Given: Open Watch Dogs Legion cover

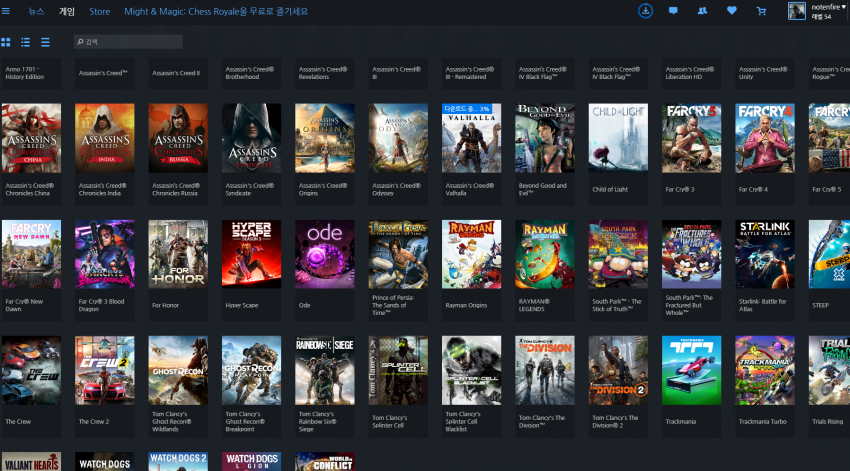Looking at the screenshot, I should click(252, 461).
